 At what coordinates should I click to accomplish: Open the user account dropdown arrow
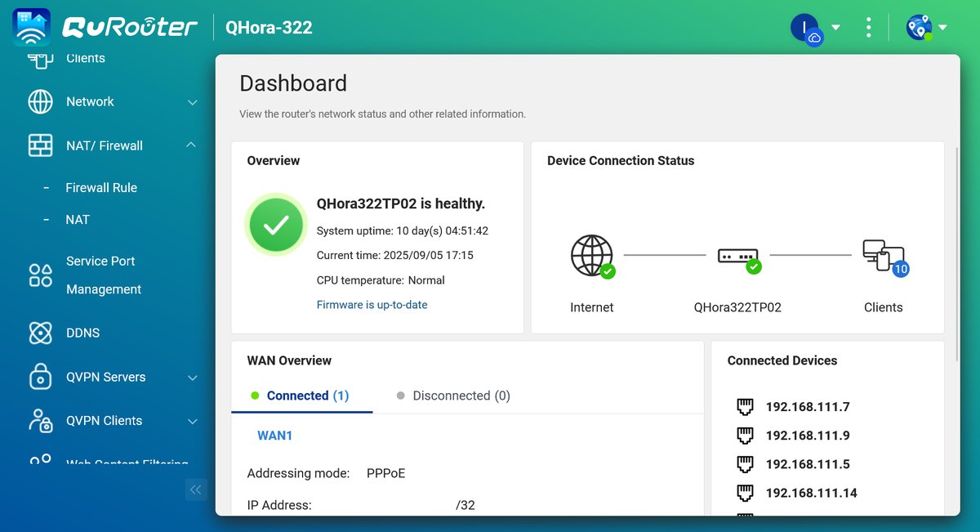[835, 27]
